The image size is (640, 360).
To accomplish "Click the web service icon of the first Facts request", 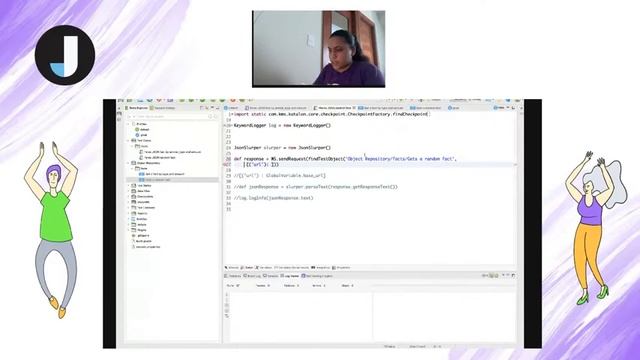I will coord(142,174).
